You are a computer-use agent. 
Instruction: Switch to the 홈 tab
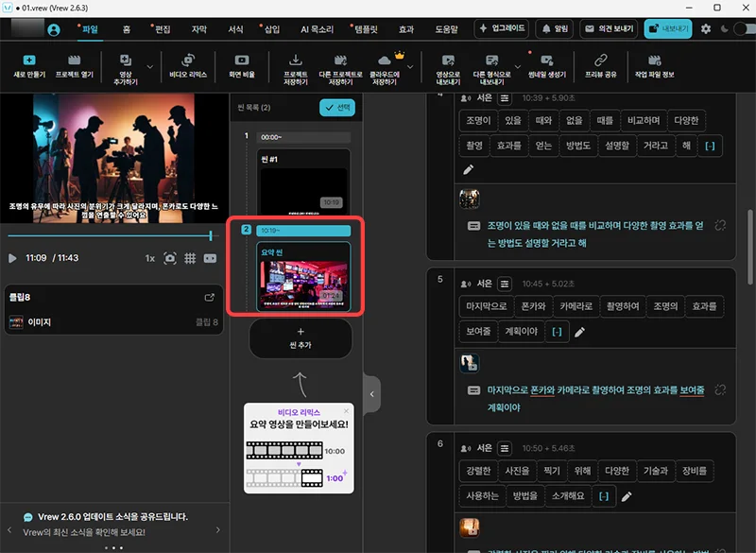tap(127, 29)
